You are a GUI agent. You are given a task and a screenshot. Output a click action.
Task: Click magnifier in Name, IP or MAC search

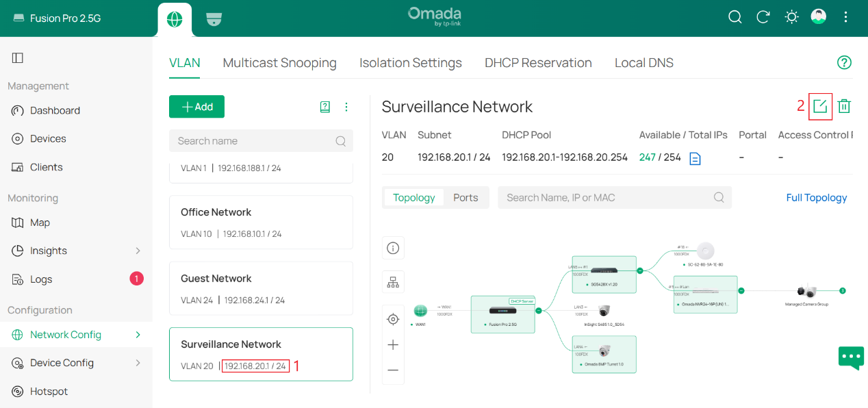pyautogui.click(x=719, y=197)
